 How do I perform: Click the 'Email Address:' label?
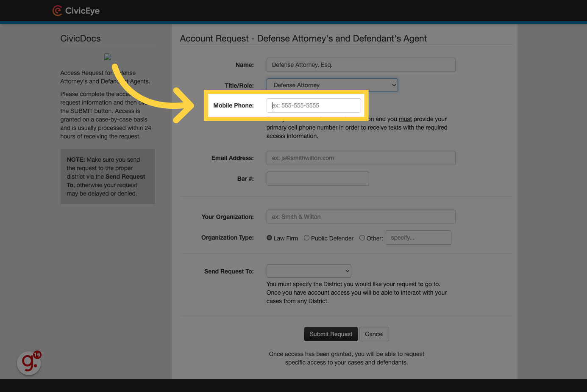(233, 158)
